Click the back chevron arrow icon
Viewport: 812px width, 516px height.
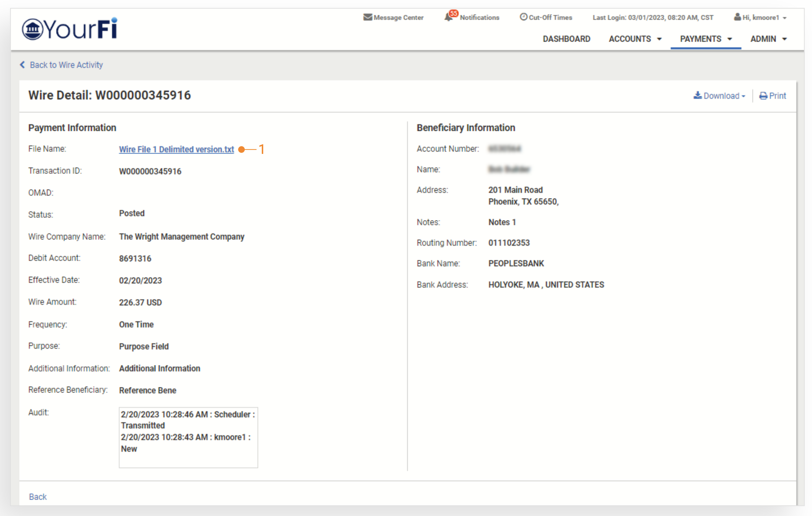[x=22, y=65]
